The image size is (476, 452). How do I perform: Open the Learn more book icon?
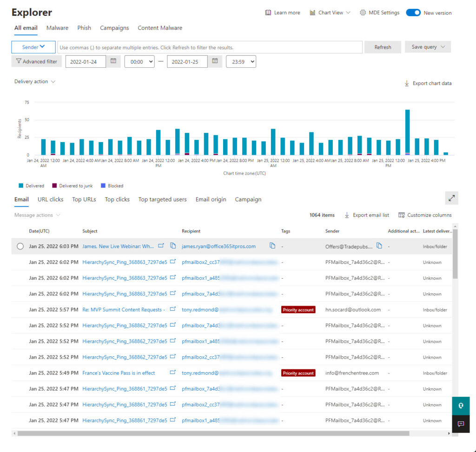268,13
